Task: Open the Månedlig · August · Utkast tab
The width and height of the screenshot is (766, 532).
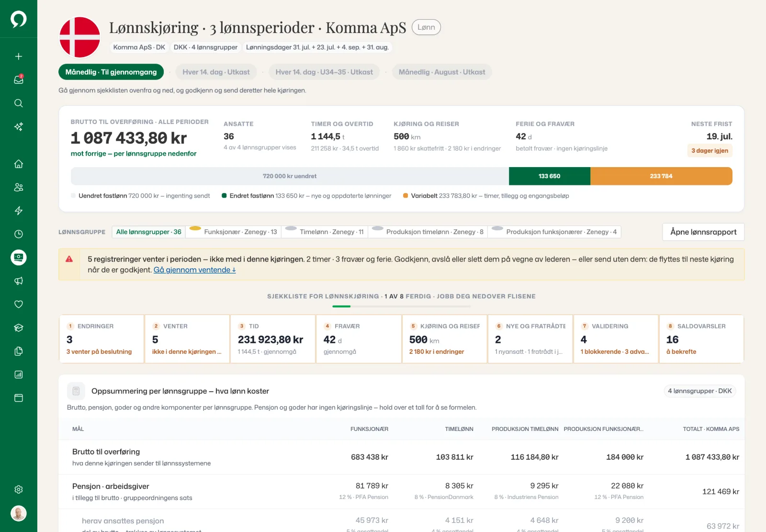Action: (x=442, y=72)
